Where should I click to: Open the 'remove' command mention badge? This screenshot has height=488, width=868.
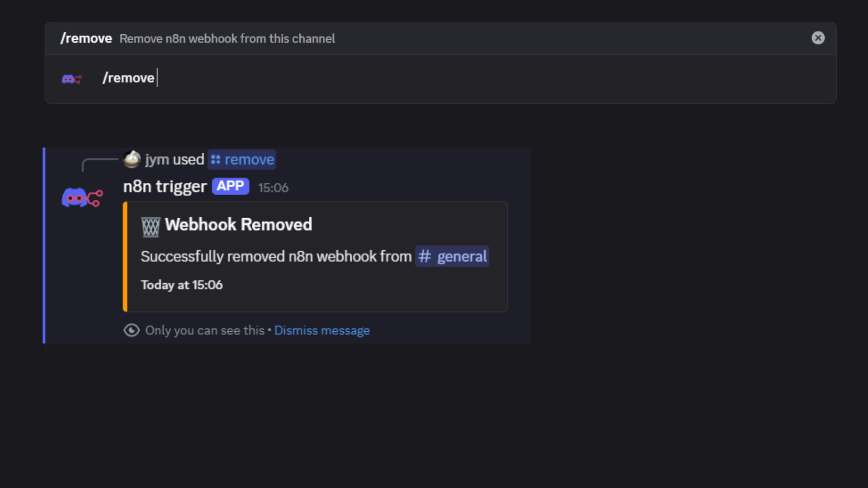click(x=249, y=160)
